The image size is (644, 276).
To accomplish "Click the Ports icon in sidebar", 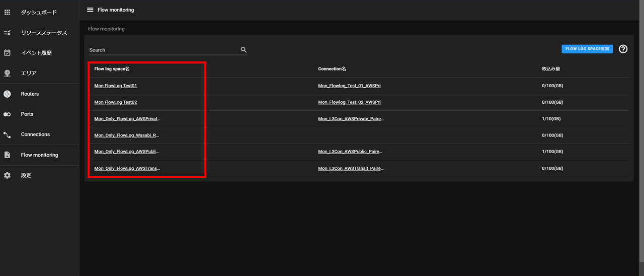I will tap(7, 114).
